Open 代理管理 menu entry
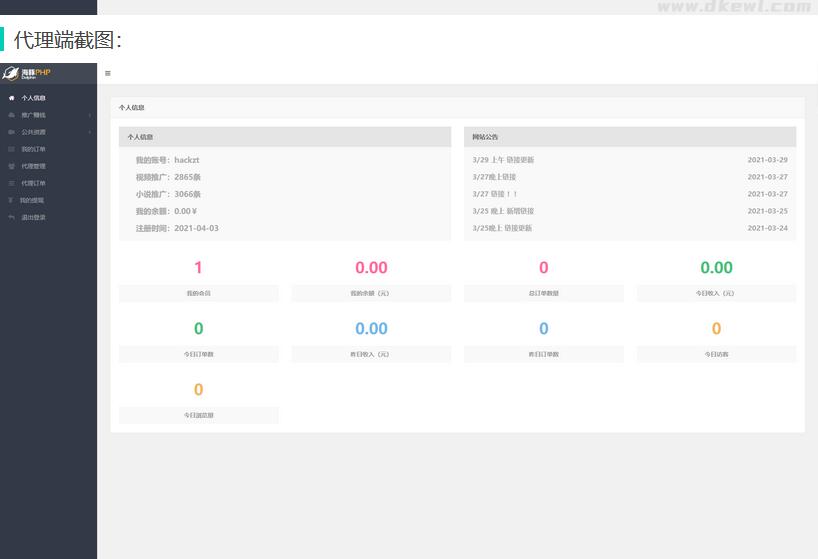The height and width of the screenshot is (559, 818). [33, 166]
